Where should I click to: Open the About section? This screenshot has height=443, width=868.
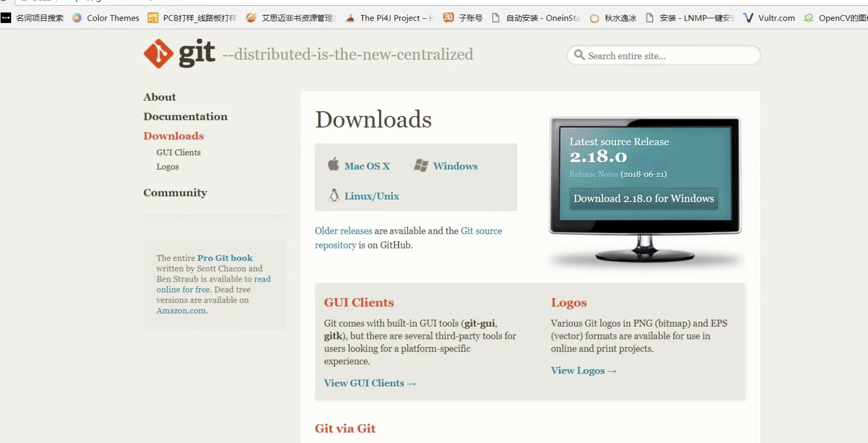pos(160,97)
